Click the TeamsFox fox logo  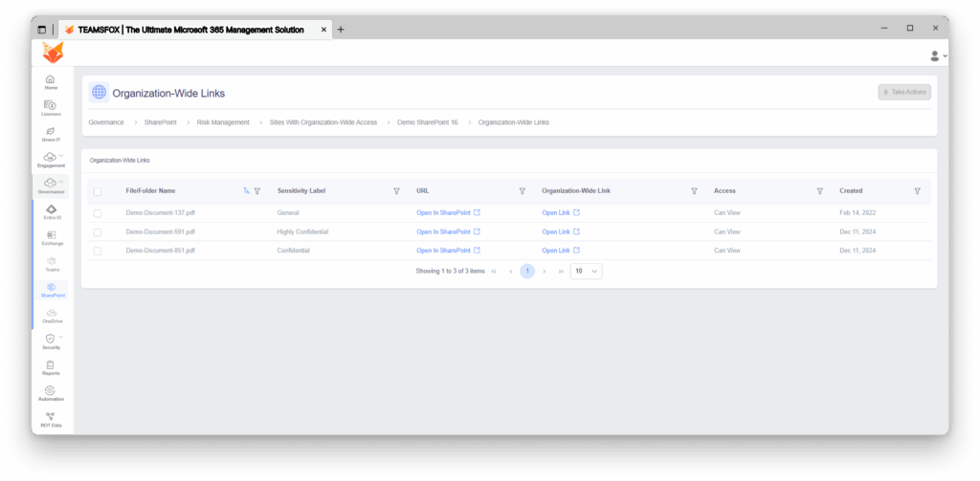tap(54, 54)
